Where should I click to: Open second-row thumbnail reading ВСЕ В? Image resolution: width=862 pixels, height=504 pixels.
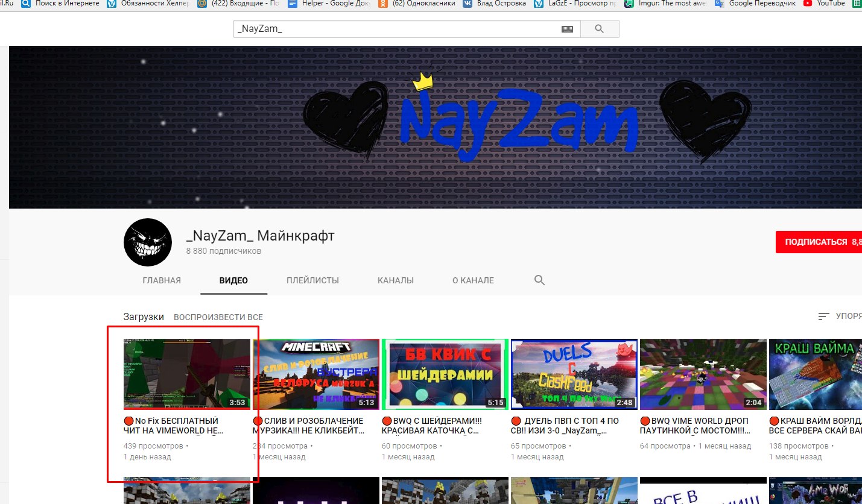click(703, 491)
